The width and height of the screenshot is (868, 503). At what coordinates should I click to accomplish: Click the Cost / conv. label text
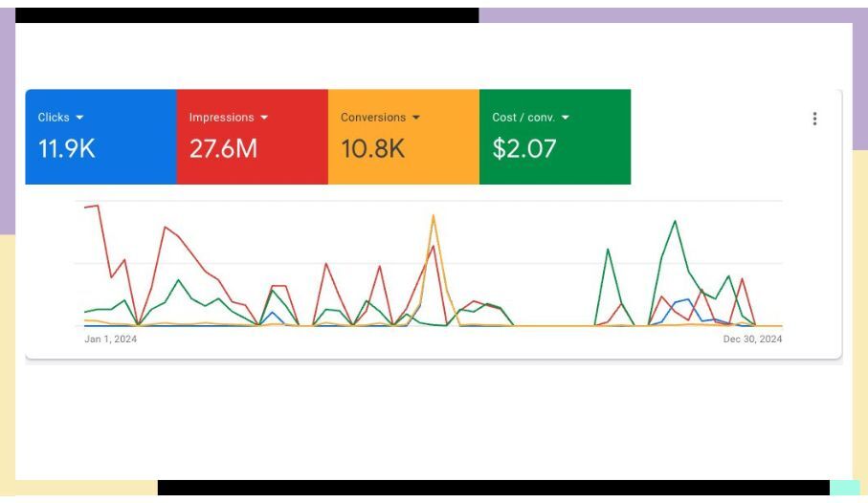[523, 118]
